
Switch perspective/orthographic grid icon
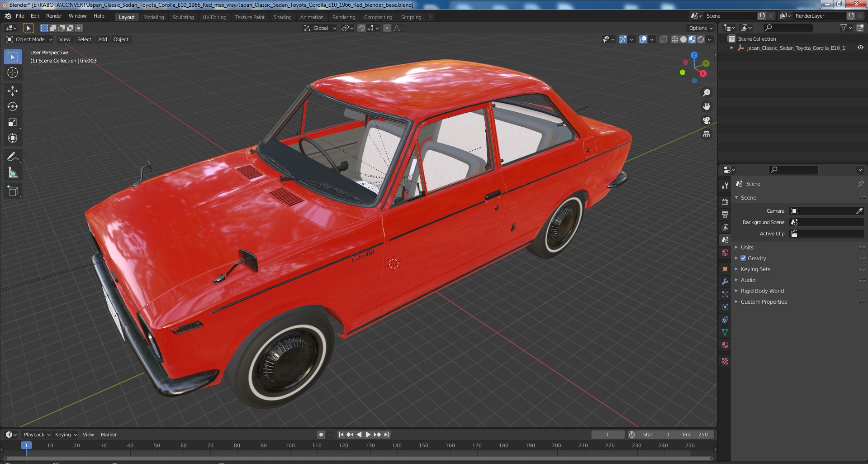[x=706, y=134]
